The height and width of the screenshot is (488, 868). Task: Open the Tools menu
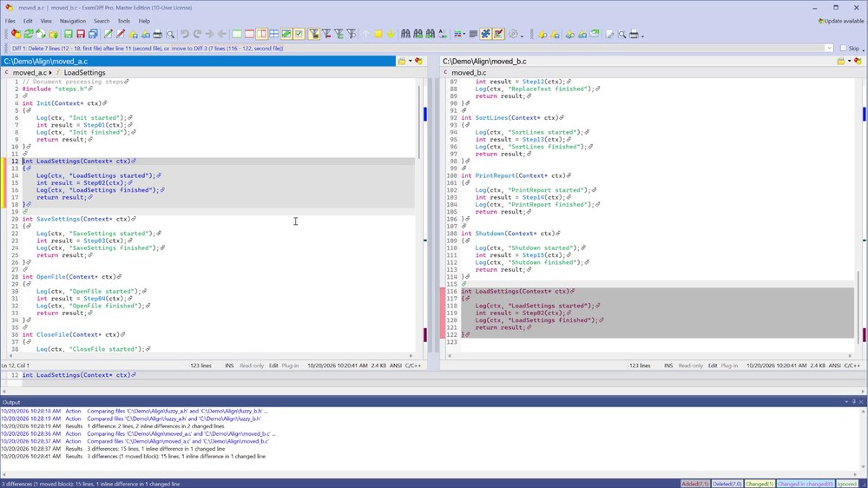click(x=123, y=21)
